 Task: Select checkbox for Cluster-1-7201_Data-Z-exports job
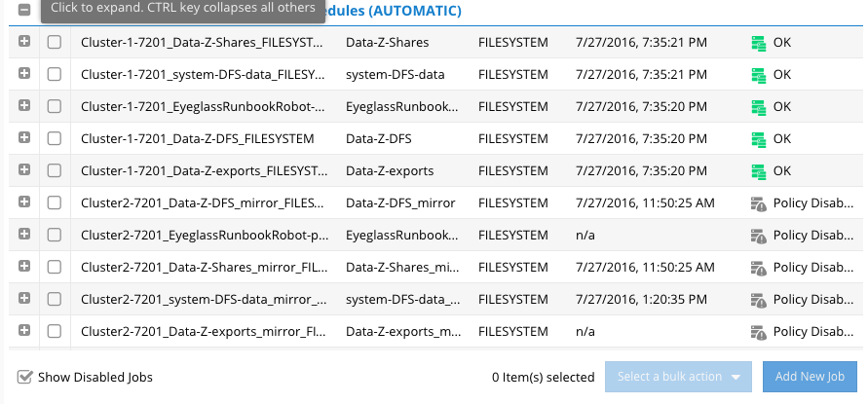point(55,170)
